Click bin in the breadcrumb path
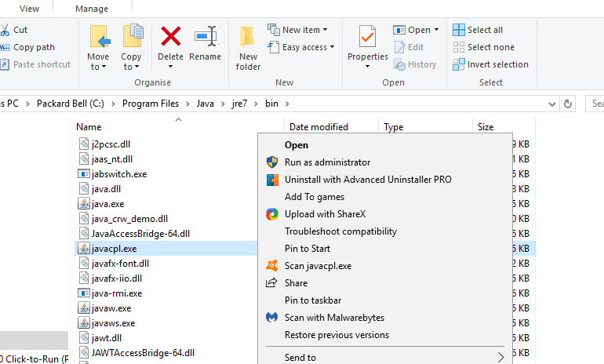Image resolution: width=604 pixels, height=364 pixels. click(271, 104)
